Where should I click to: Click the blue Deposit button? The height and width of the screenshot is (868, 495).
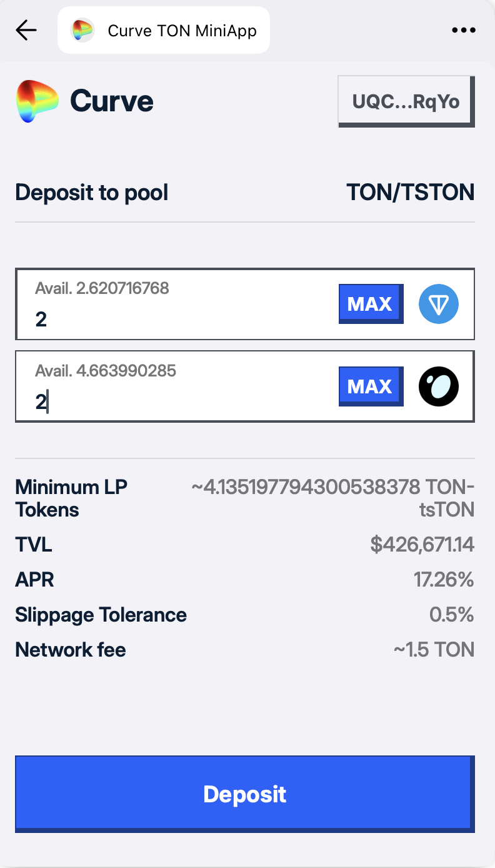(244, 794)
